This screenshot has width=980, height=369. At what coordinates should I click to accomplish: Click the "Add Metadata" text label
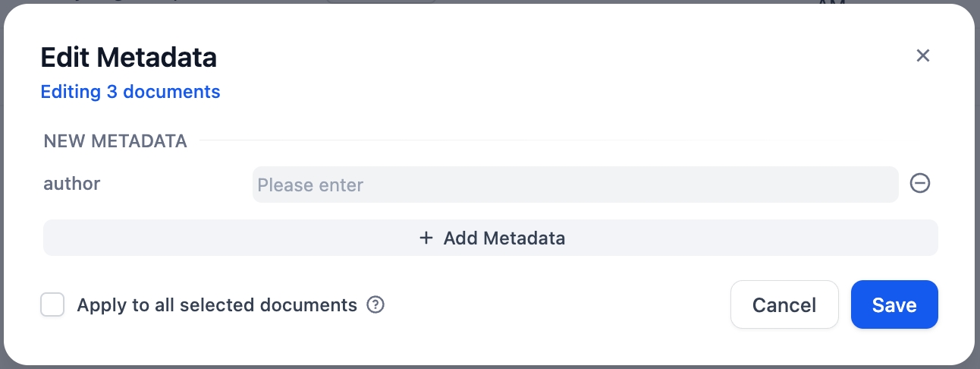point(504,238)
